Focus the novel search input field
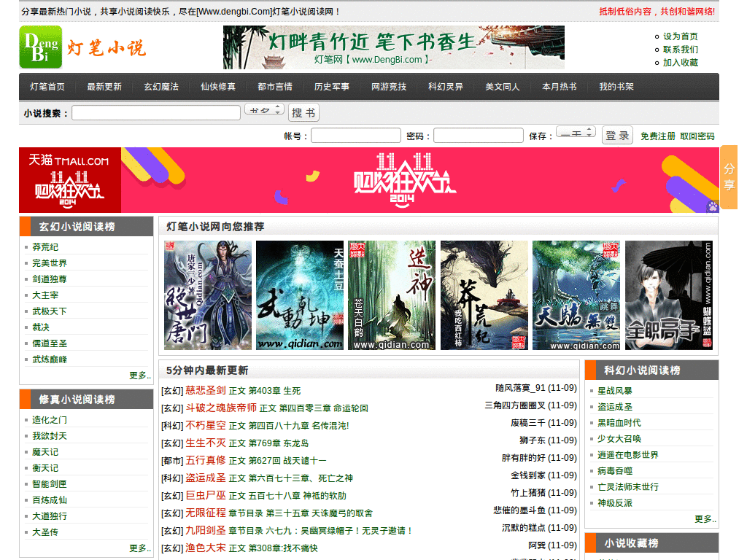The height and width of the screenshot is (560, 747). coord(156,113)
